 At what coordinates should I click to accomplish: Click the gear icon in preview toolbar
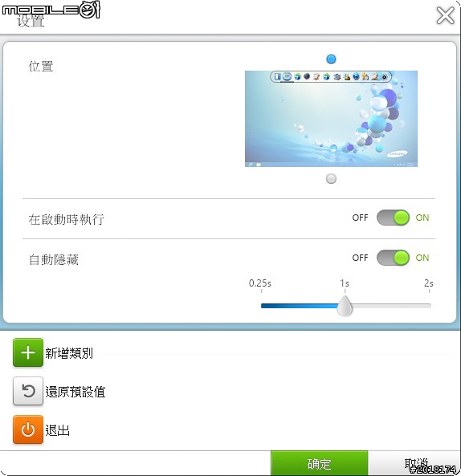point(385,77)
